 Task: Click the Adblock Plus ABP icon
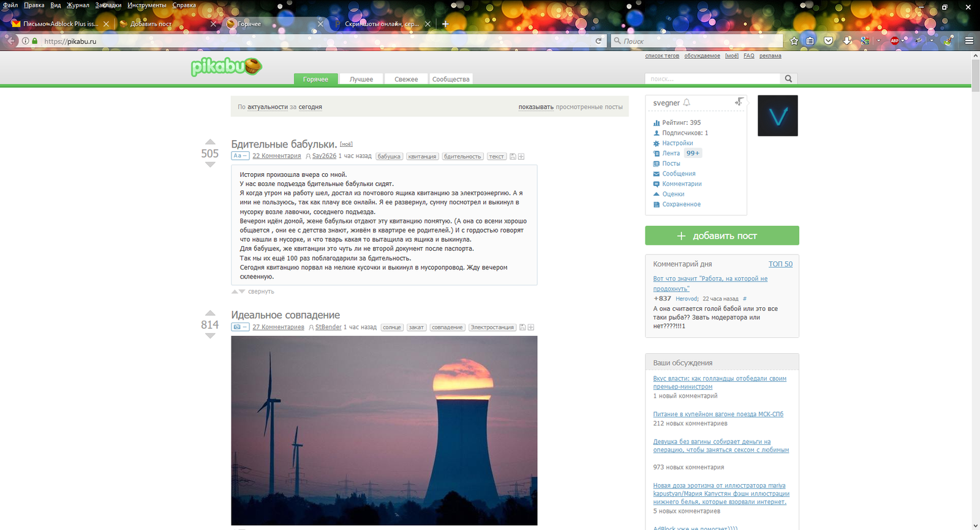point(894,41)
